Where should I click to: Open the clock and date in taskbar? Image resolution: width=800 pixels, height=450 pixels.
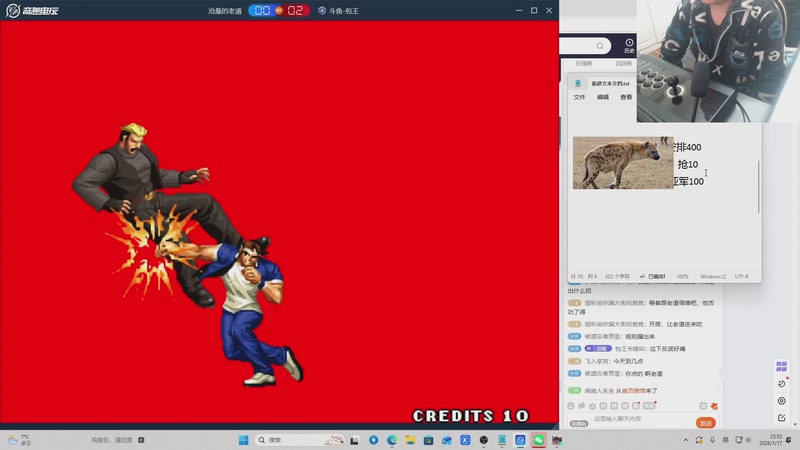tap(770, 440)
